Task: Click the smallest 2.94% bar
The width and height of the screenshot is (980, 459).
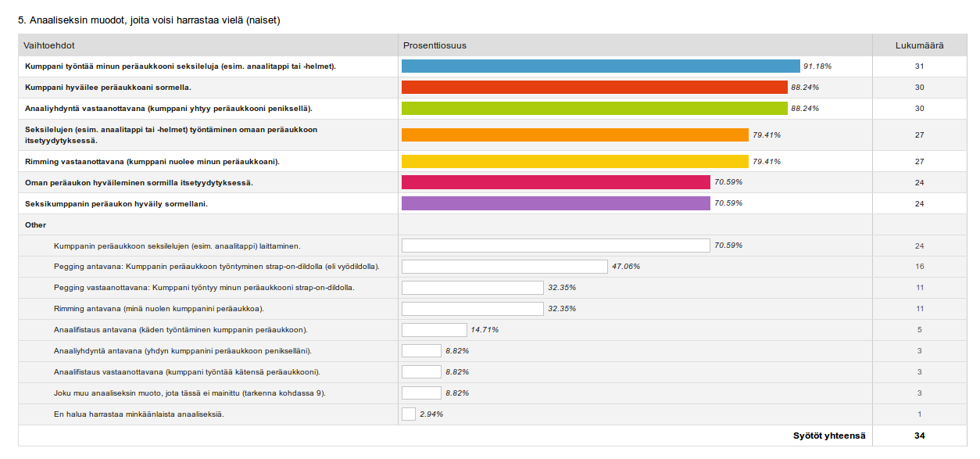Action: pos(409,414)
